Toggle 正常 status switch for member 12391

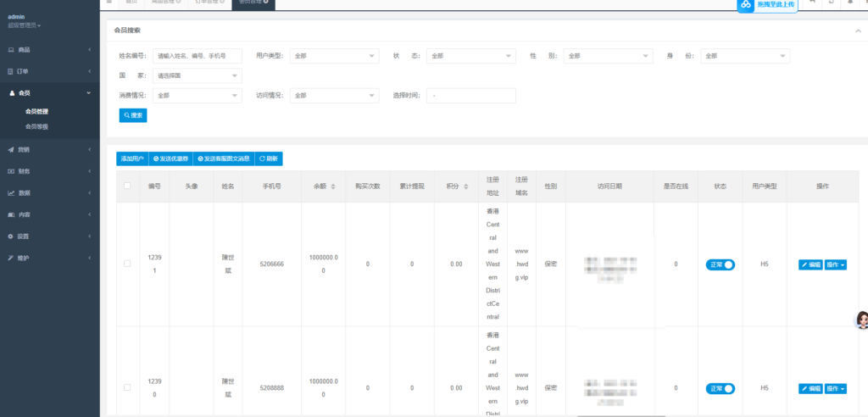pyautogui.click(x=721, y=264)
